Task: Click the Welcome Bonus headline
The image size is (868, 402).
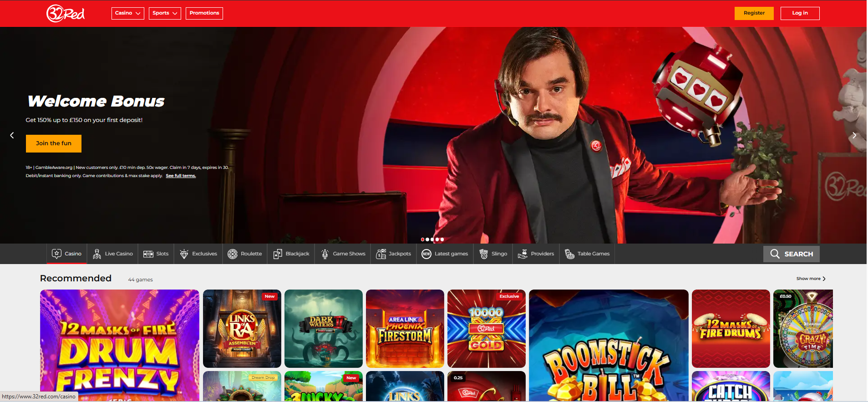Action: pos(96,101)
